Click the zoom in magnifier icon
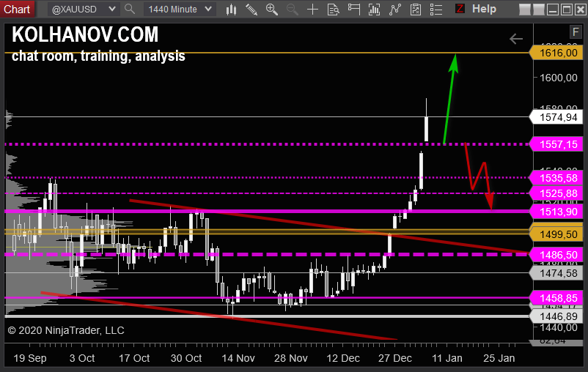 pyautogui.click(x=271, y=10)
